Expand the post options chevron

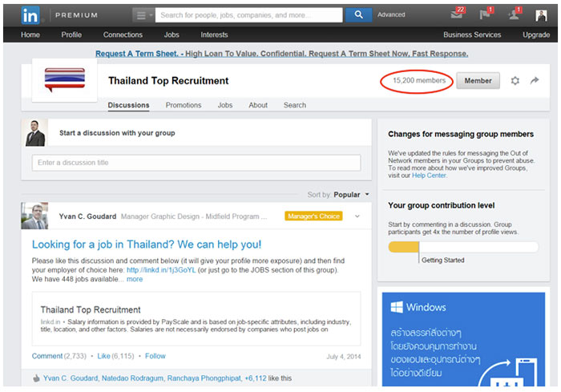click(x=357, y=216)
